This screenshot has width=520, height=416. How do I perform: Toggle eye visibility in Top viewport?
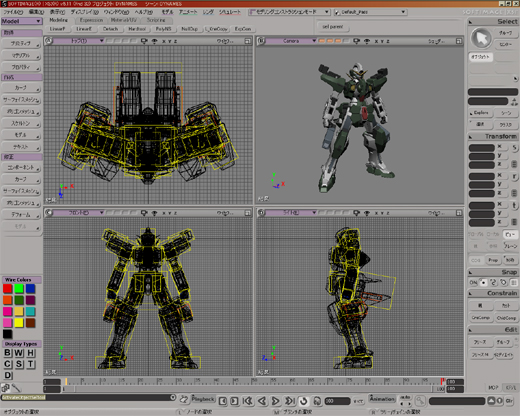155,41
